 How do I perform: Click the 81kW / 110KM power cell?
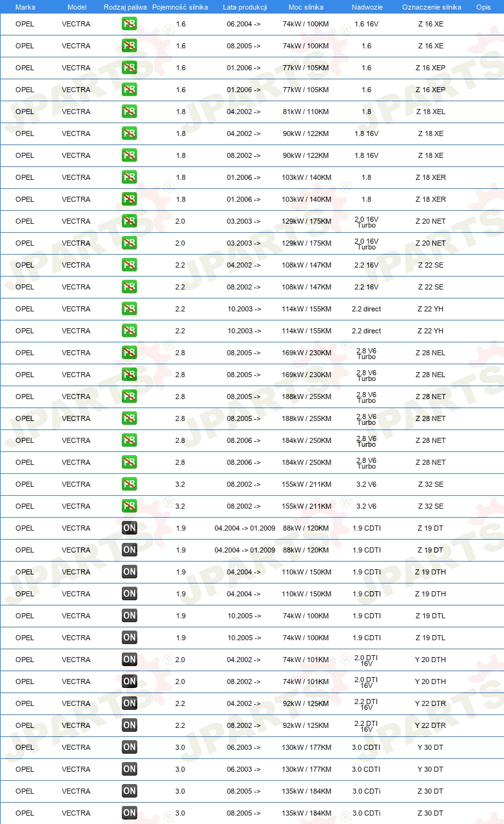click(x=306, y=112)
